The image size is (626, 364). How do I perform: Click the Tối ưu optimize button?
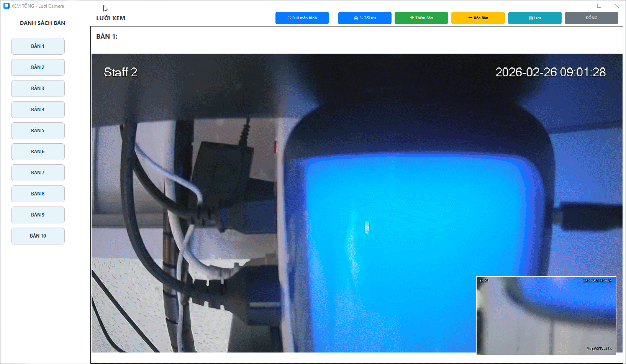coord(364,18)
